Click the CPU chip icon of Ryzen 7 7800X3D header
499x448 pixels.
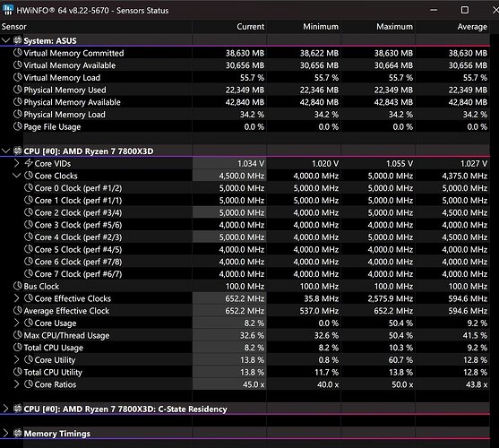(x=18, y=151)
